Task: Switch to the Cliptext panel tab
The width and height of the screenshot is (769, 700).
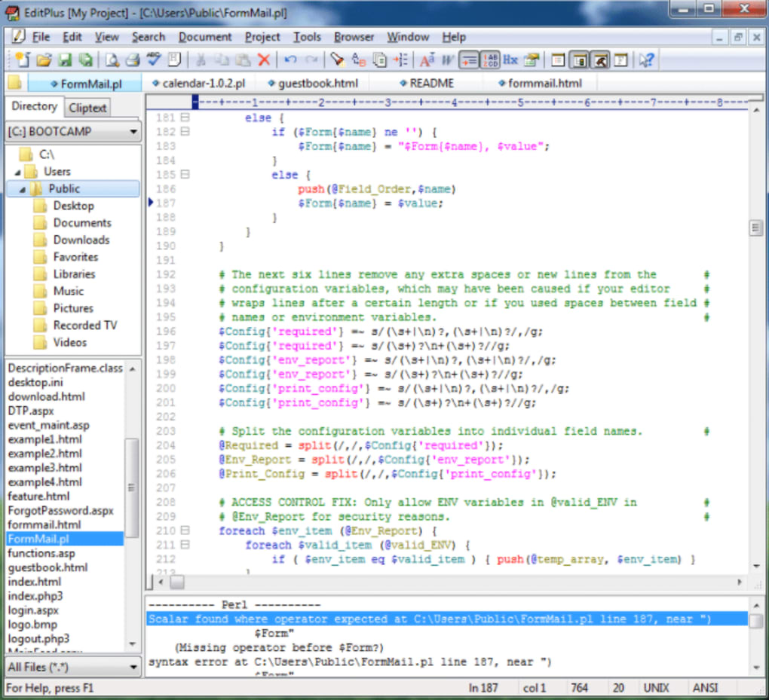Action: click(87, 108)
